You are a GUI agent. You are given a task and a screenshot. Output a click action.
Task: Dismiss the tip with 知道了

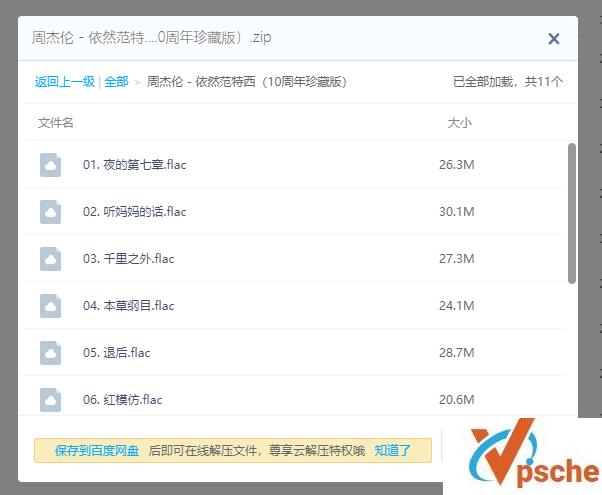point(392,450)
